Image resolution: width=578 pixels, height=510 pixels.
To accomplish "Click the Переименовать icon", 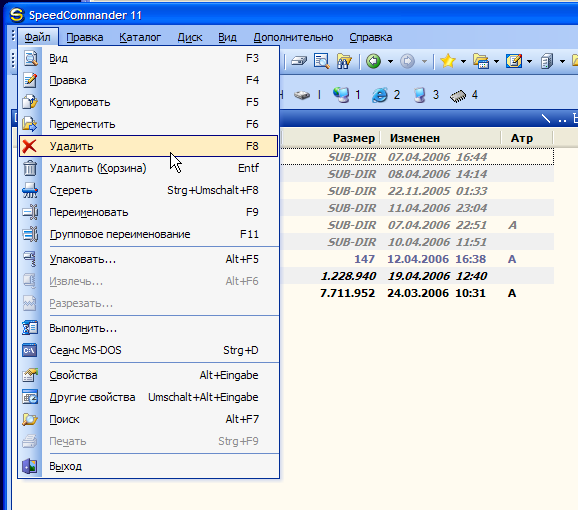I will coord(30,212).
